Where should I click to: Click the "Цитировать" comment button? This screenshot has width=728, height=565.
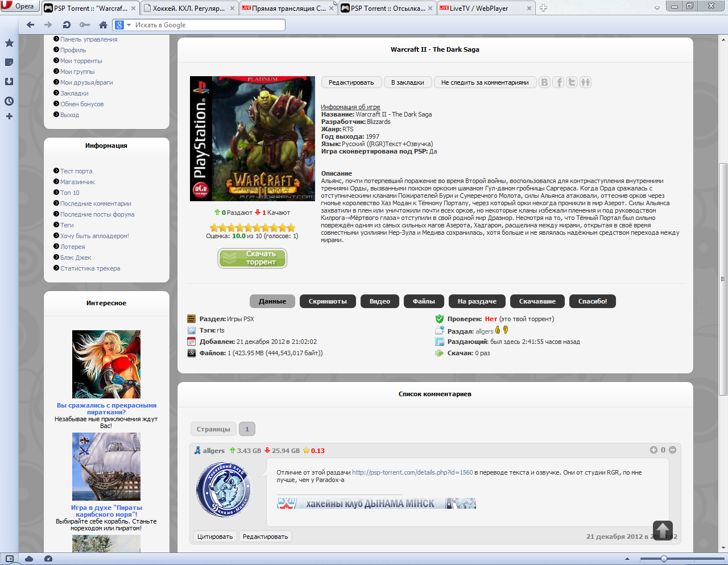tap(215, 537)
